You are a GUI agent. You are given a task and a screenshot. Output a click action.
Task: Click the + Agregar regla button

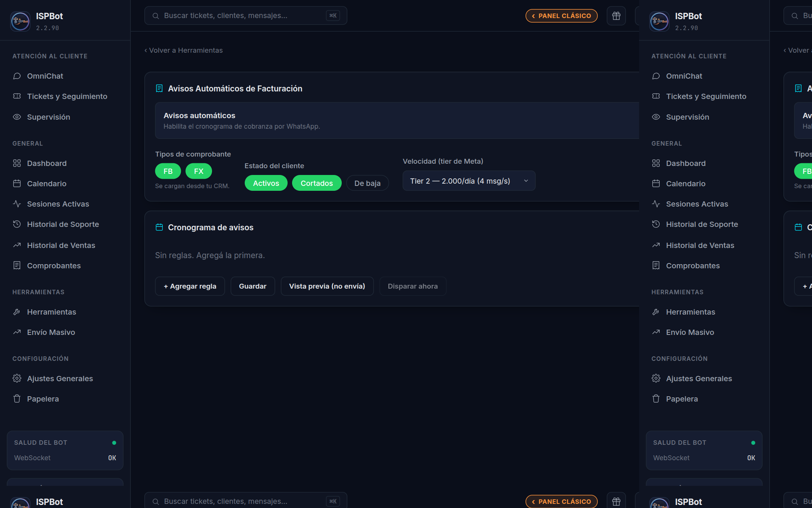click(190, 286)
